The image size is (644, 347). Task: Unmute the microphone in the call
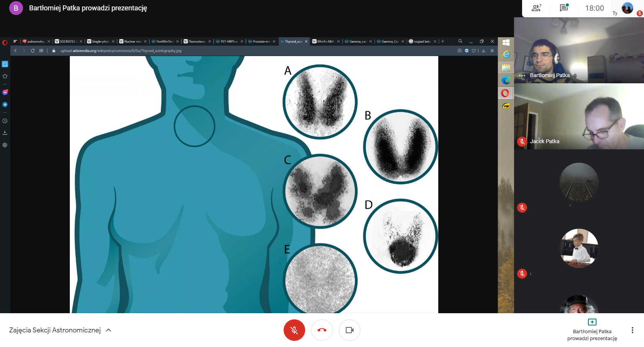[294, 330]
